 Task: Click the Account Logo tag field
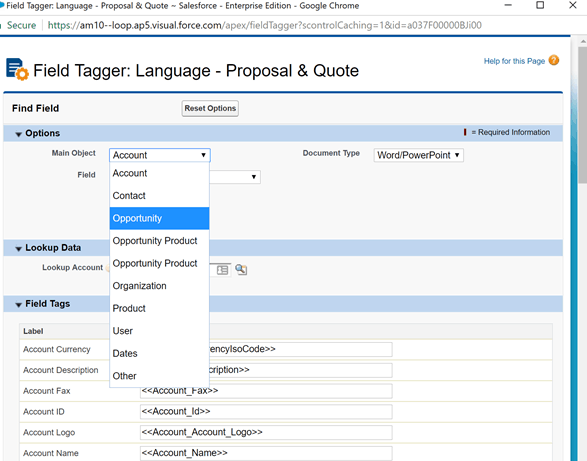tap(266, 432)
